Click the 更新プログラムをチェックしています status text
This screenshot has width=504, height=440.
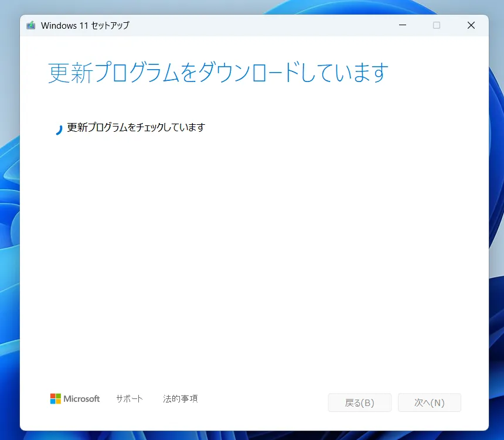136,127
